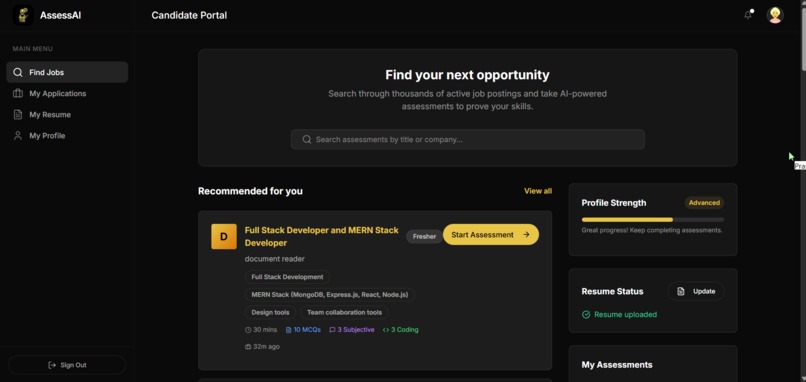Open My Applications from the sidebar
806x382 pixels.
67,94
